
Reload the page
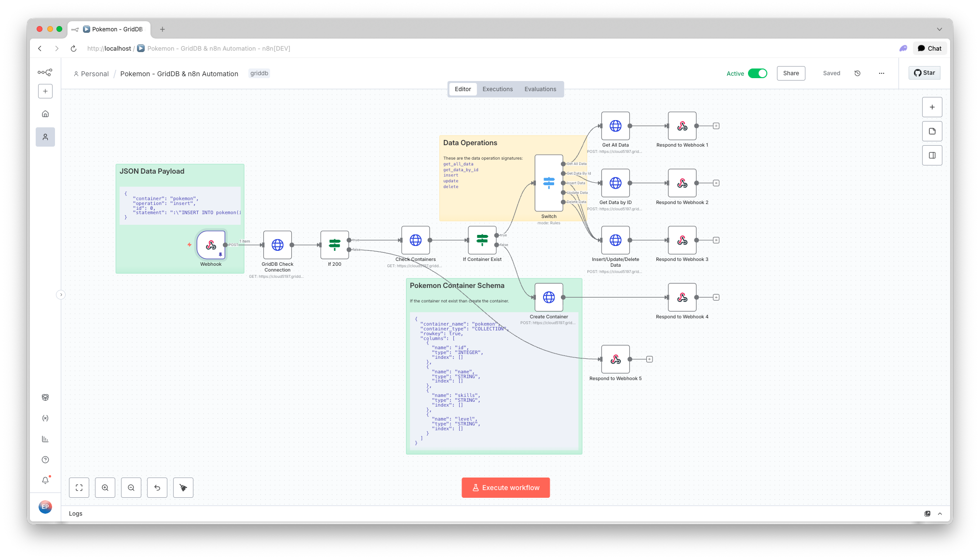tap(73, 48)
